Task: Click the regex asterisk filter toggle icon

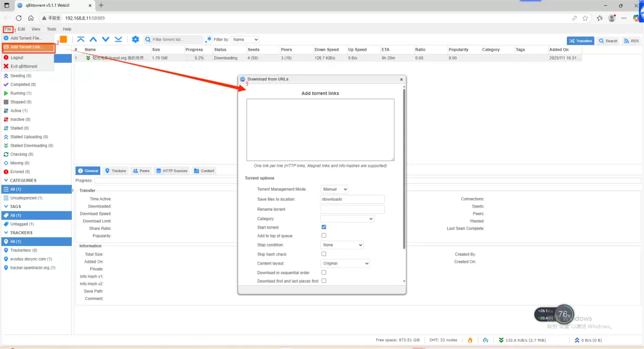Action: [x=209, y=40]
